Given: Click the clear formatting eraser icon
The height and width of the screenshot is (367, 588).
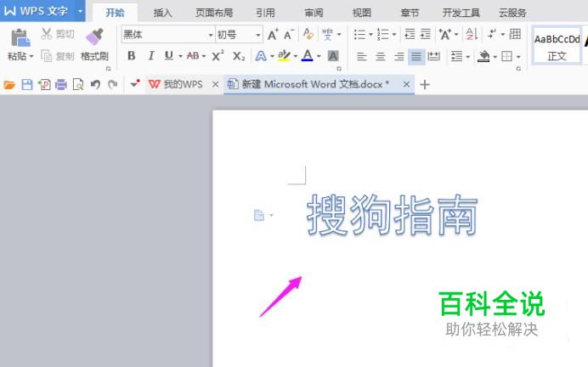Looking at the screenshot, I should pos(308,34).
